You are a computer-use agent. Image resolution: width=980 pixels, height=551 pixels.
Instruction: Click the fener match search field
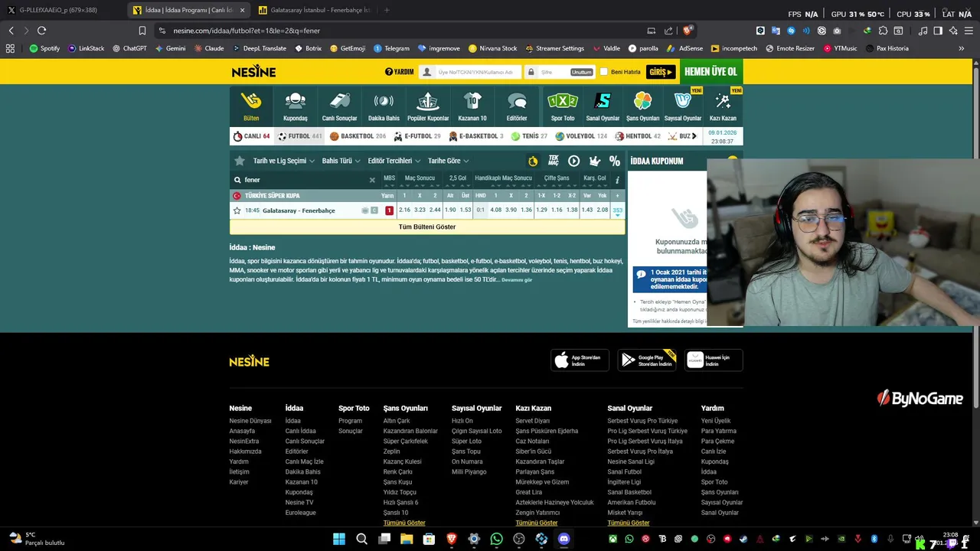tap(305, 180)
